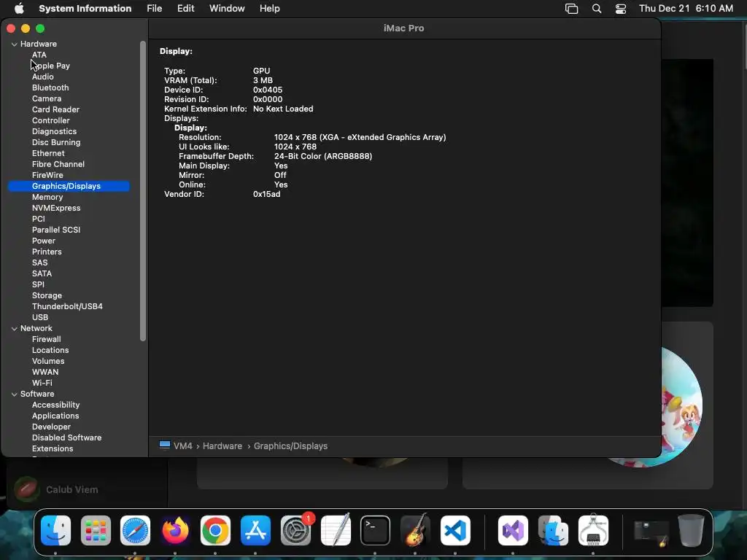Select Bluetooth in the sidebar
Viewport: 747px width, 560px height.
pyautogui.click(x=50, y=87)
